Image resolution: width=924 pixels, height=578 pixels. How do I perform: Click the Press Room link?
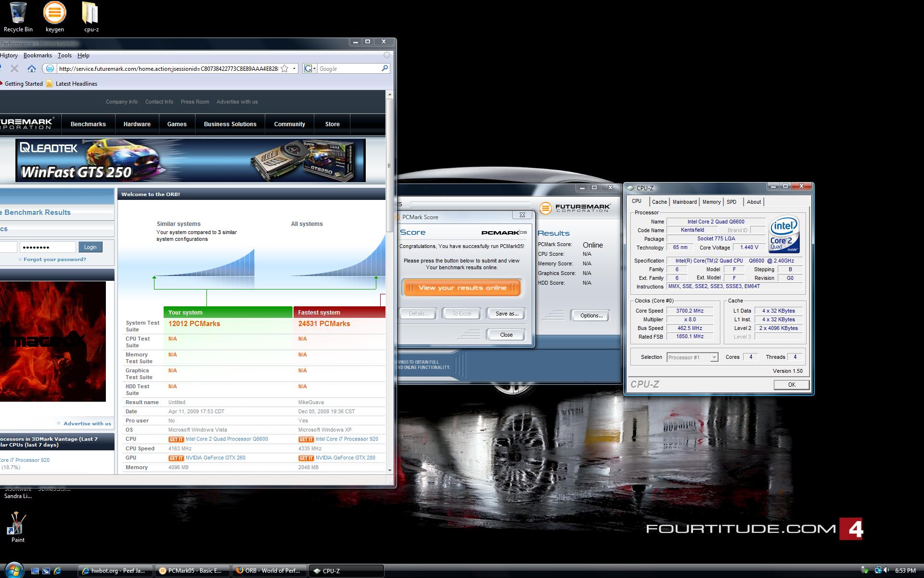point(195,102)
